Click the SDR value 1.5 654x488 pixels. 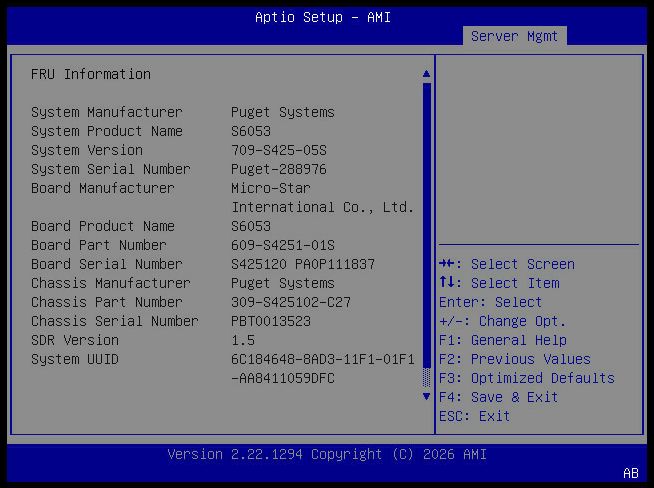point(243,340)
